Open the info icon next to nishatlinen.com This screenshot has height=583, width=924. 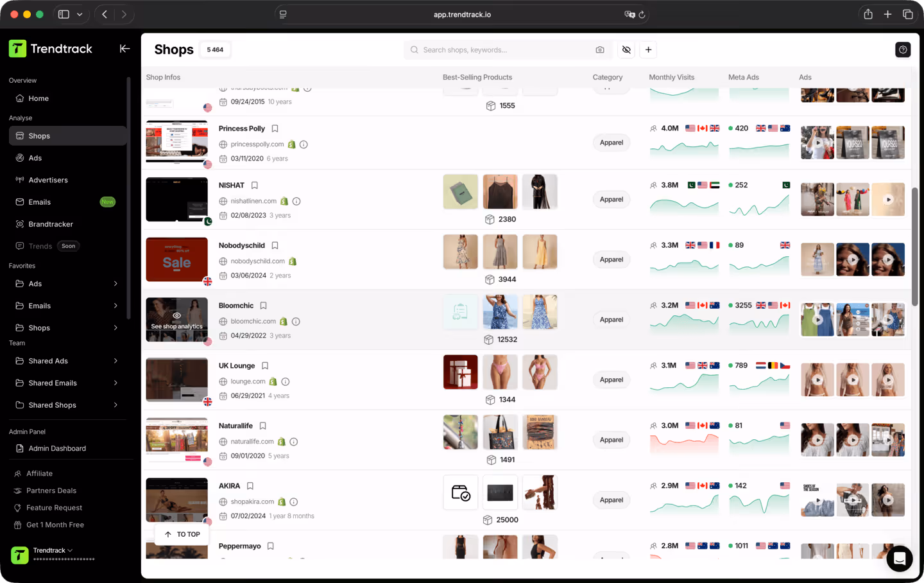[x=296, y=201]
